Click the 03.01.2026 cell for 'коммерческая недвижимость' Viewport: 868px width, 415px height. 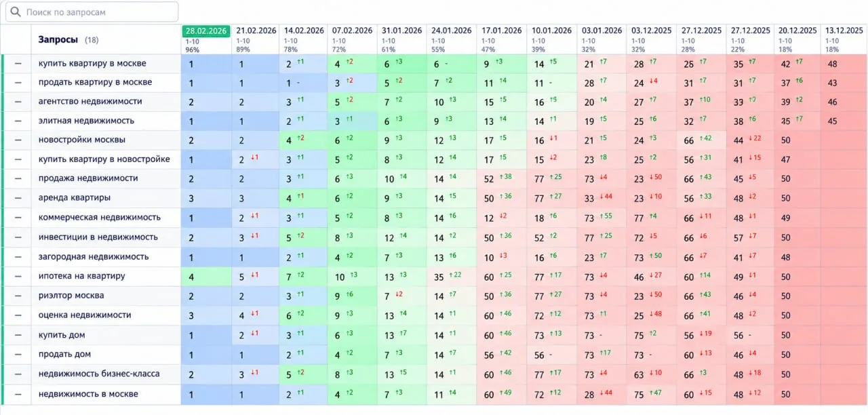click(601, 218)
